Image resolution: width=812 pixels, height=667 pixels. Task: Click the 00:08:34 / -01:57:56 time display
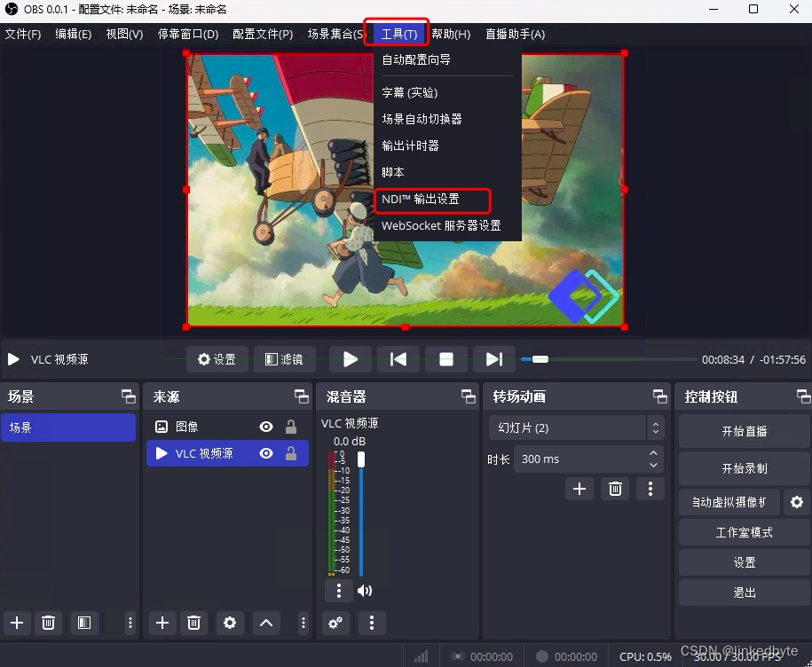pos(753,359)
